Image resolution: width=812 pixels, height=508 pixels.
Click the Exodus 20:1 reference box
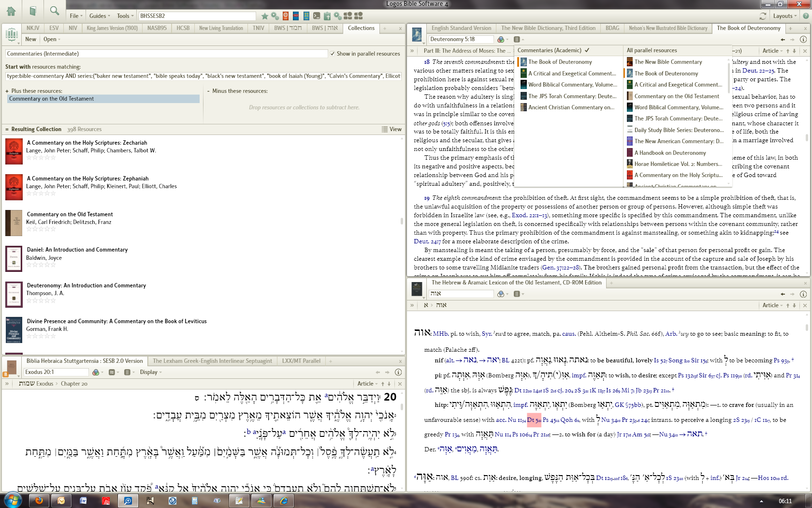point(56,372)
